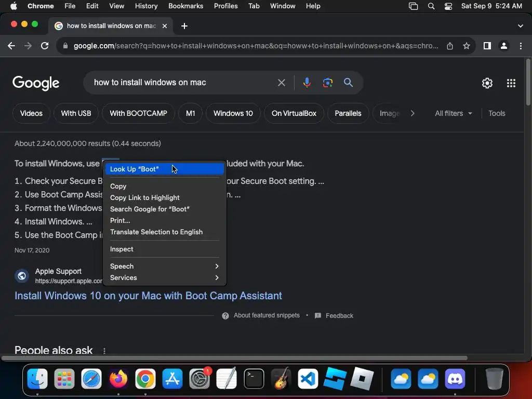
Task: Expand the Speech submenu
Action: pyautogui.click(x=165, y=267)
